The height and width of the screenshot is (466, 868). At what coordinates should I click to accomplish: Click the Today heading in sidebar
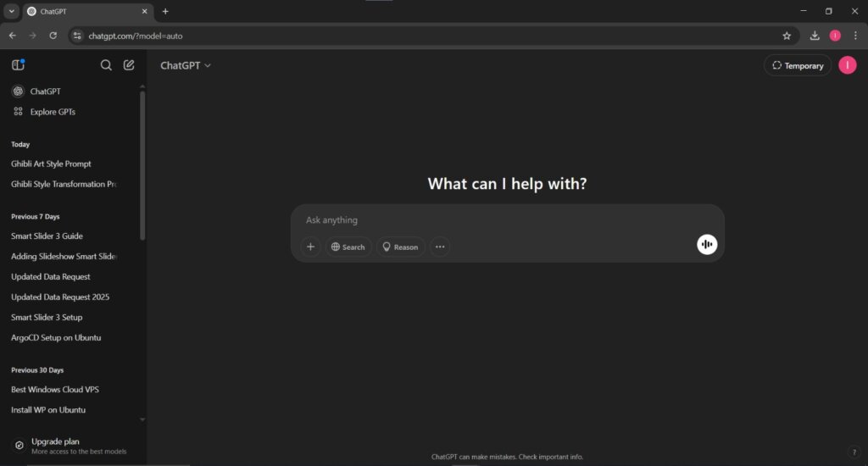tap(20, 144)
